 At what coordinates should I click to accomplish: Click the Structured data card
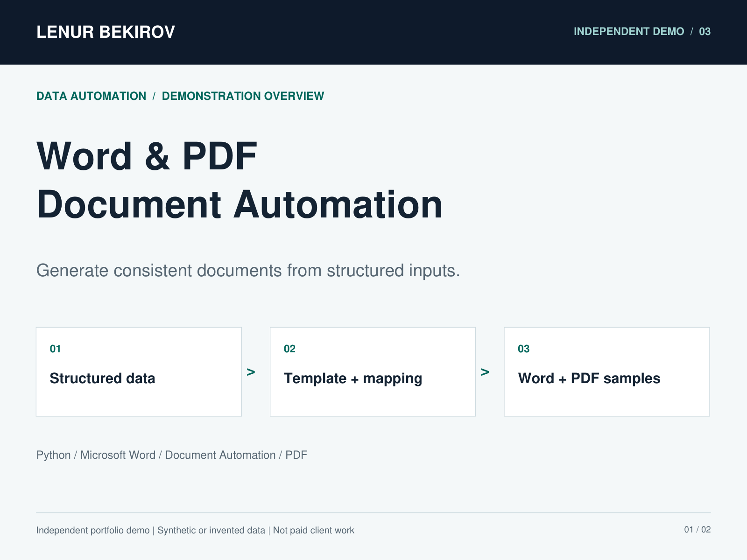pyautogui.click(x=139, y=371)
